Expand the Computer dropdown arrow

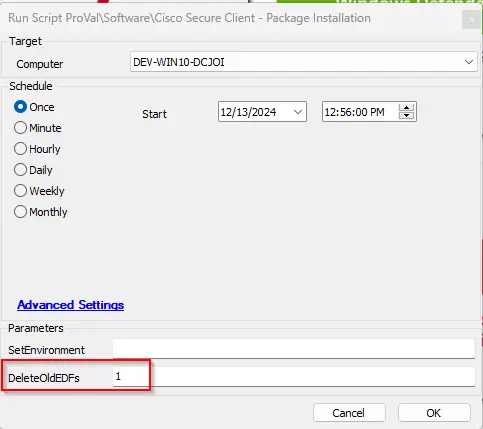469,62
